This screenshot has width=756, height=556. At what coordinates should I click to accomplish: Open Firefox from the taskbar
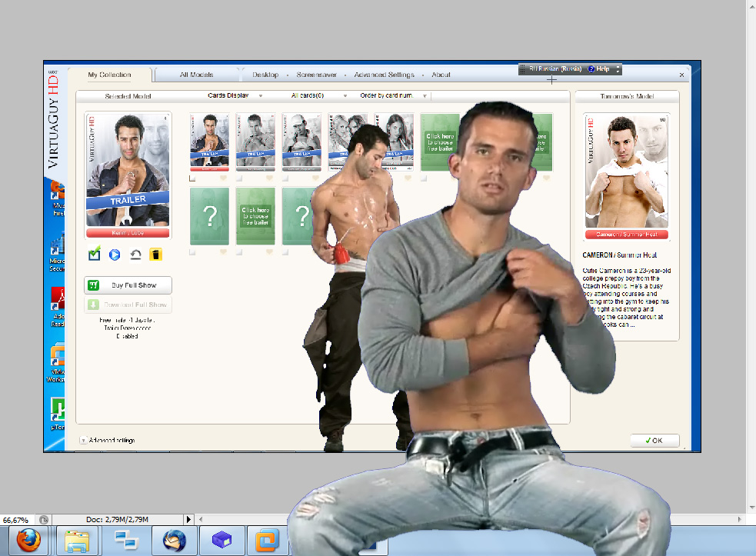tap(28, 541)
